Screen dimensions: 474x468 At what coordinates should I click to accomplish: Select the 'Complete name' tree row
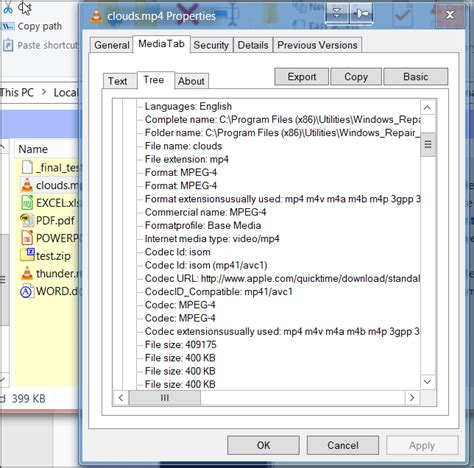click(282, 120)
